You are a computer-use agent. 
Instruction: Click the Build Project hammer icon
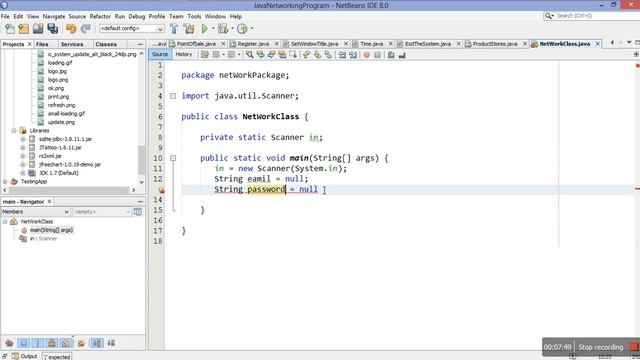pyautogui.click(x=174, y=29)
